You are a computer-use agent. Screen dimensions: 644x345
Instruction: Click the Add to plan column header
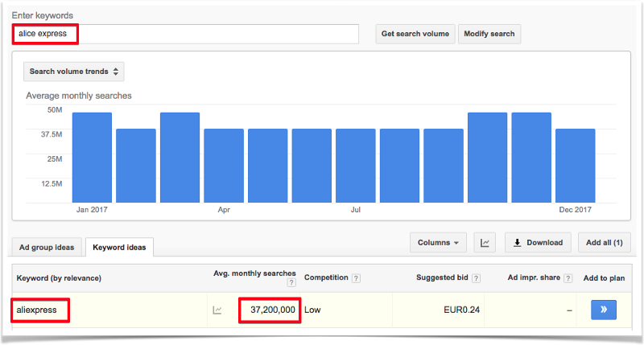coord(605,278)
